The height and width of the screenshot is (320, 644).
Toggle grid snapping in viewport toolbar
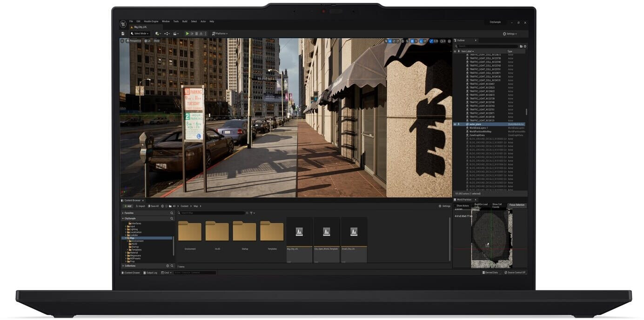412,41
